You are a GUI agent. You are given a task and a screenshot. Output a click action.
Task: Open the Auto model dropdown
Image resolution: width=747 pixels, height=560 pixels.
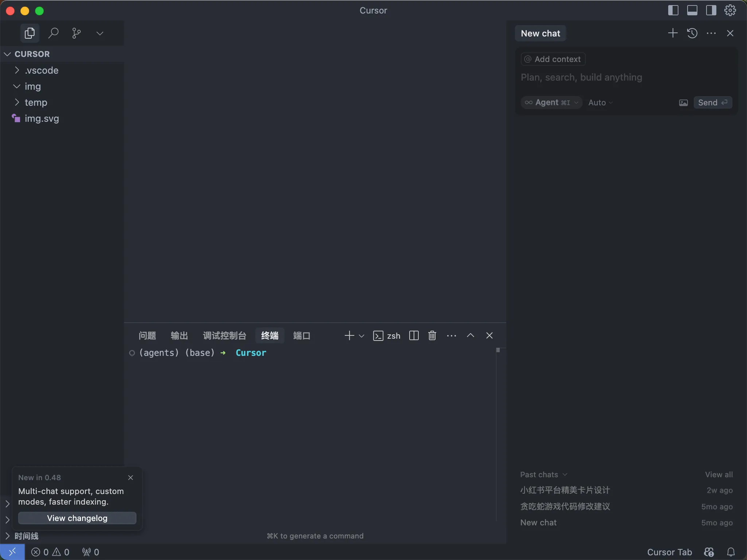click(600, 103)
